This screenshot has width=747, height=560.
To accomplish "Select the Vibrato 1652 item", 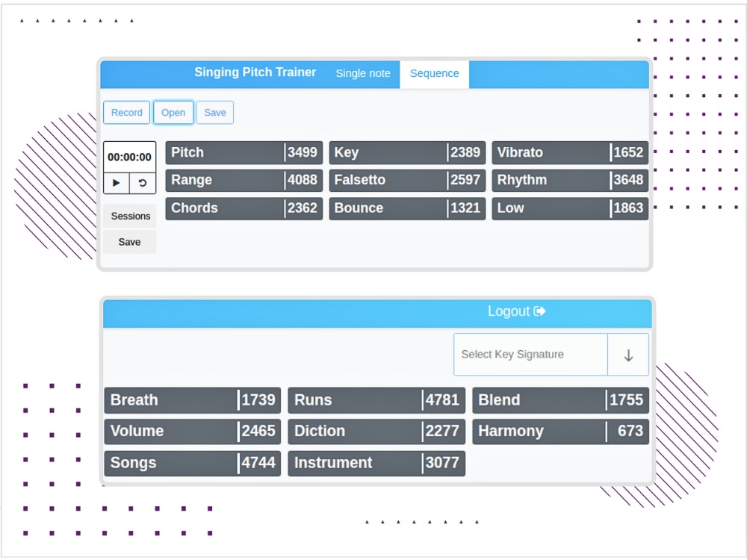I will (x=570, y=153).
